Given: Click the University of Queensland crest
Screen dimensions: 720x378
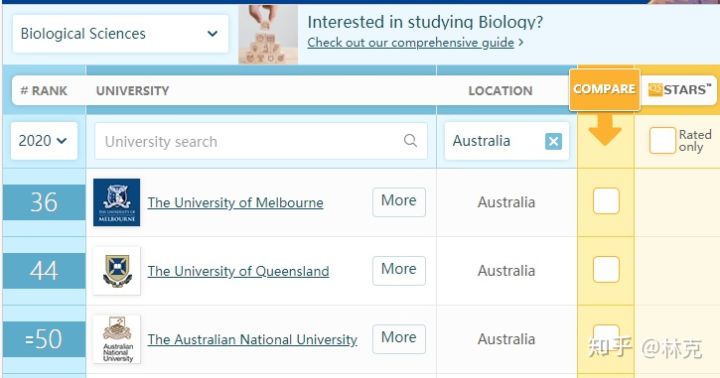Looking at the screenshot, I should tap(117, 271).
